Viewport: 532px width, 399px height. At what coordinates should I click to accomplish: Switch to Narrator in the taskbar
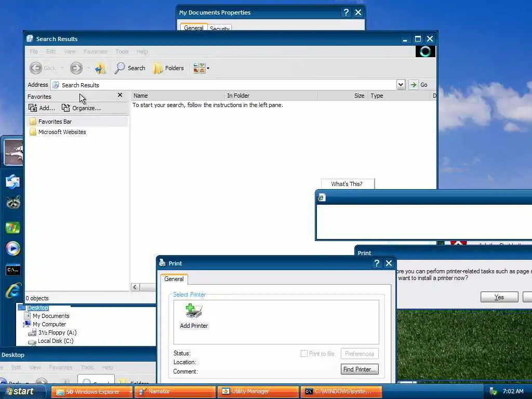coord(175,392)
